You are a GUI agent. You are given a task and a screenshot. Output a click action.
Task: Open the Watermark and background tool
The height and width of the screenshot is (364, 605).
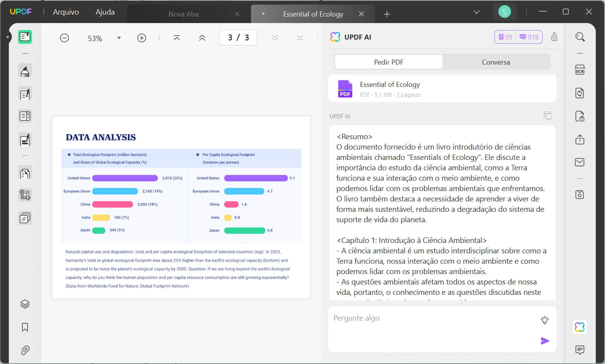pos(25,218)
